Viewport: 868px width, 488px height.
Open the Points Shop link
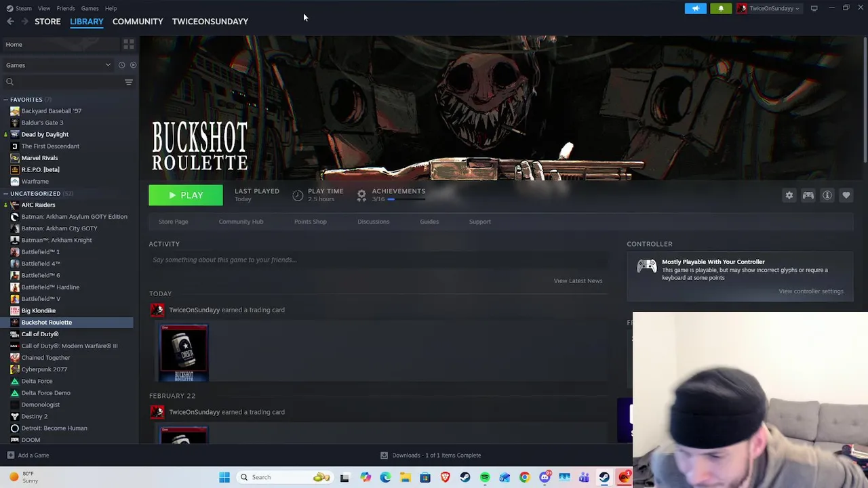[310, 222]
